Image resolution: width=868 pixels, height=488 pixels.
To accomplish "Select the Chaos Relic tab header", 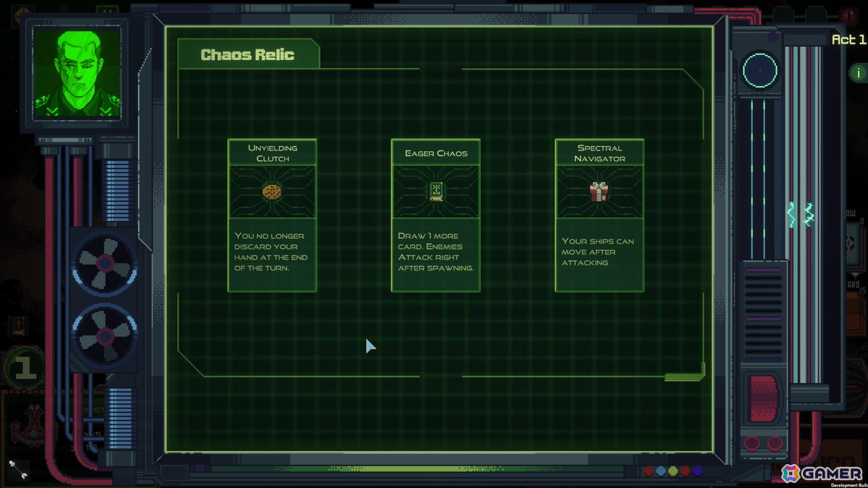I will (x=247, y=54).
